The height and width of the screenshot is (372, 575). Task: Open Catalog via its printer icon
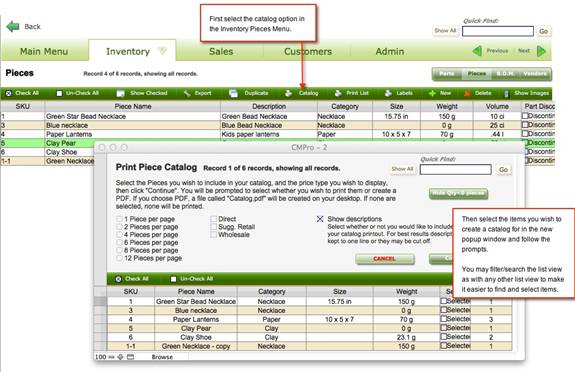pos(289,93)
